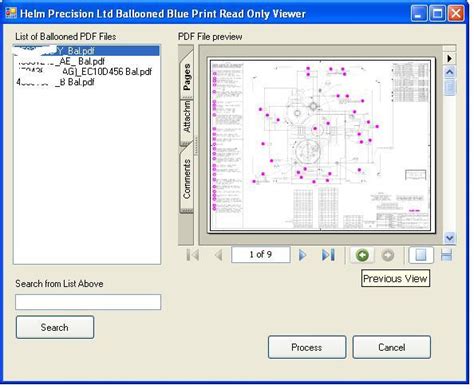Select single page layout icon

point(421,255)
